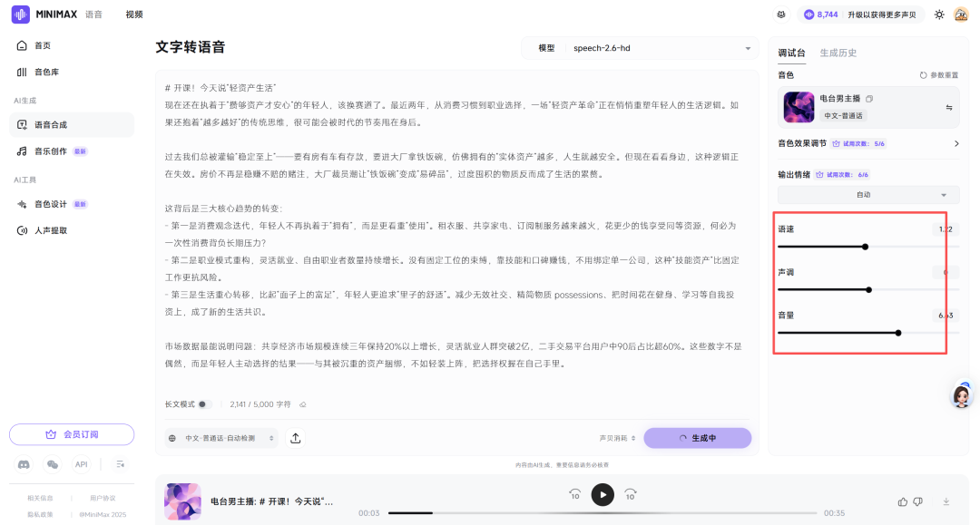The width and height of the screenshot is (980, 525).
Task: Click the upload file icon
Action: [x=296, y=438]
